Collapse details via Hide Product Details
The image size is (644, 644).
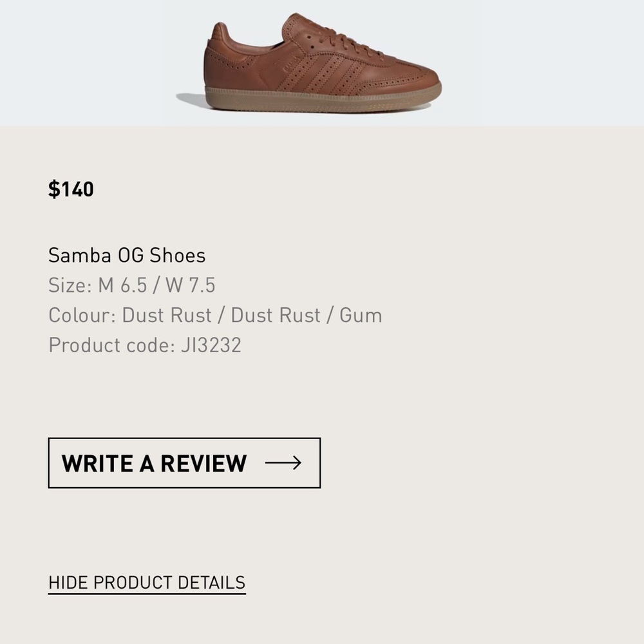(x=147, y=583)
